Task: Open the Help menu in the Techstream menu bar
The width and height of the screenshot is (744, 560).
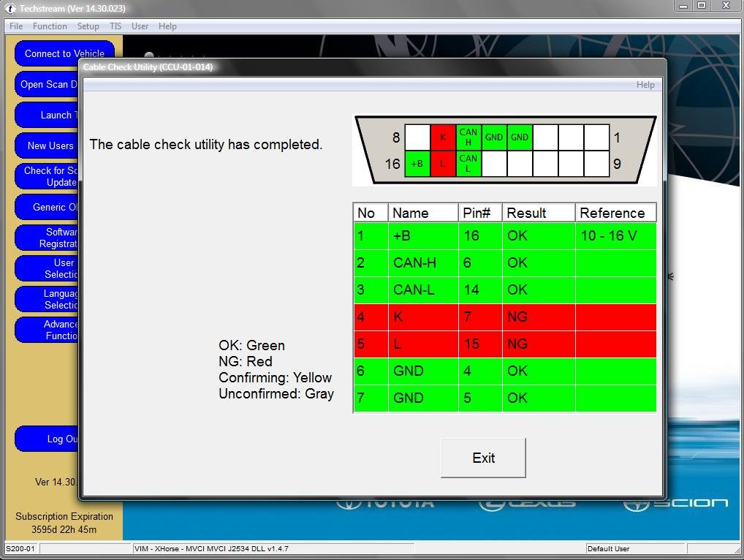Action: click(167, 26)
